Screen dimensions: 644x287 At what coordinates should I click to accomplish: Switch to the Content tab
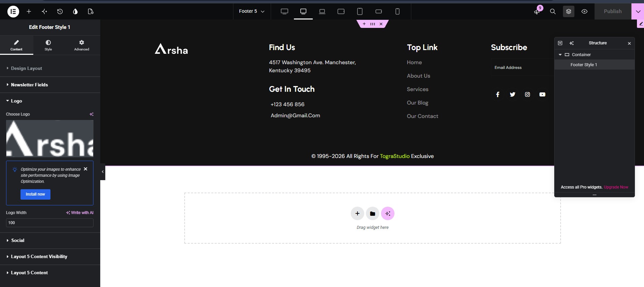pyautogui.click(x=16, y=45)
